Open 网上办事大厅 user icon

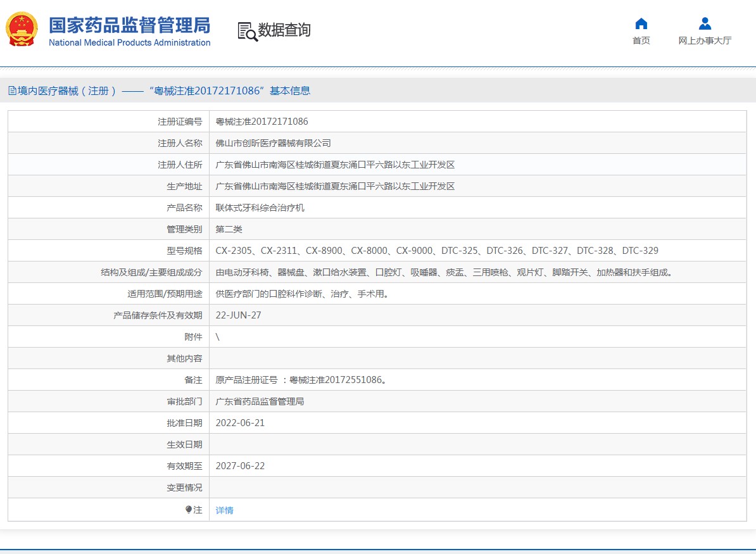click(x=705, y=23)
